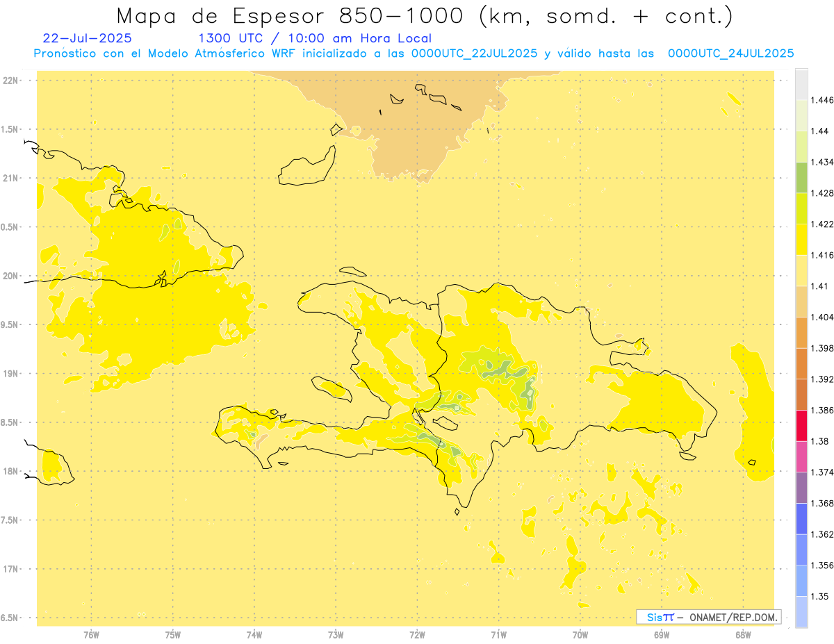
Task: Click the '75W' longitude axis label
Action: 173,634
